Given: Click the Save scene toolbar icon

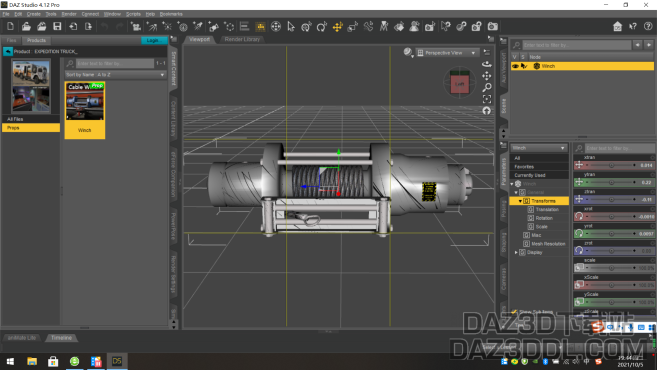Looking at the screenshot, I should click(x=57, y=26).
